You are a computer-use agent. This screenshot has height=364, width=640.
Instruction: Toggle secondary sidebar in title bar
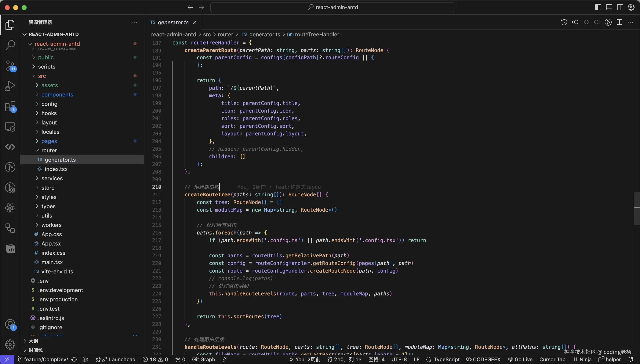click(620, 7)
